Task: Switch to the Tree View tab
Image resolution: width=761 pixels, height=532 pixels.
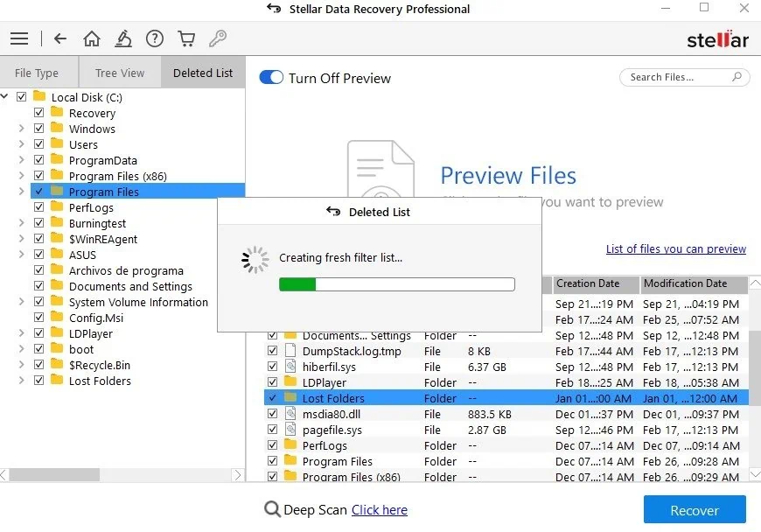Action: click(119, 72)
